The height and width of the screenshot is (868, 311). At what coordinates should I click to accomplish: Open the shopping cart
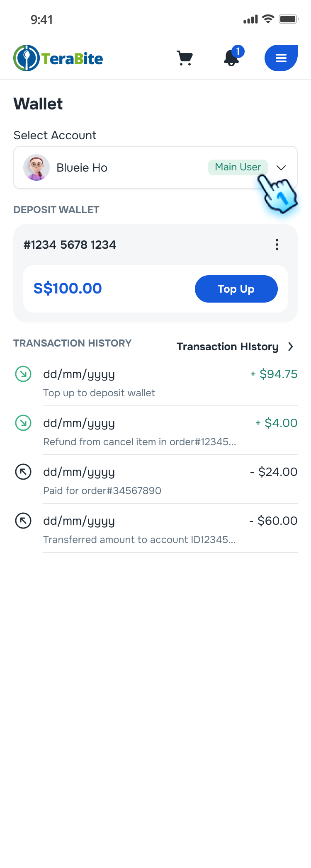click(x=185, y=58)
